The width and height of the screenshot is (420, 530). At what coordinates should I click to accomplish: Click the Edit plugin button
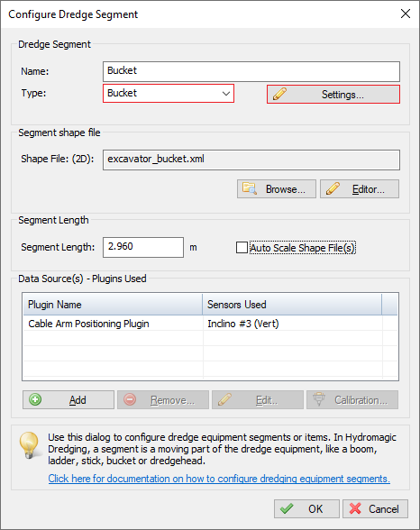(x=258, y=400)
